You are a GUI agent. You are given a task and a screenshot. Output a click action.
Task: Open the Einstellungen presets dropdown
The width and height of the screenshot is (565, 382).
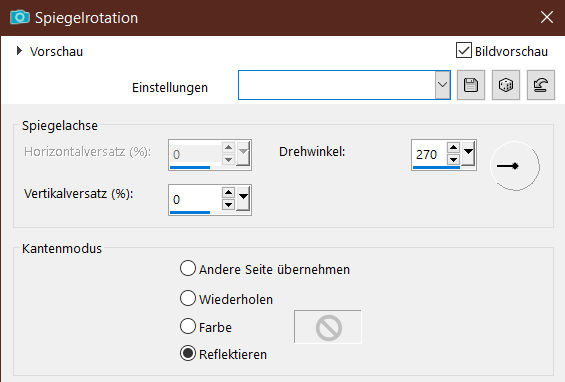(442, 85)
